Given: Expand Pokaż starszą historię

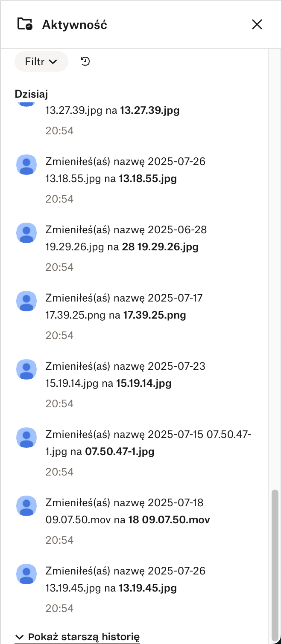Looking at the screenshot, I should 77,637.
